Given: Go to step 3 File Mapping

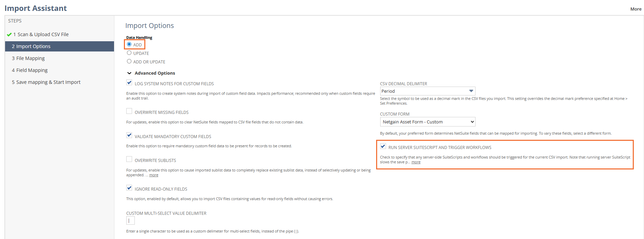Looking at the screenshot, I should click(x=28, y=58).
